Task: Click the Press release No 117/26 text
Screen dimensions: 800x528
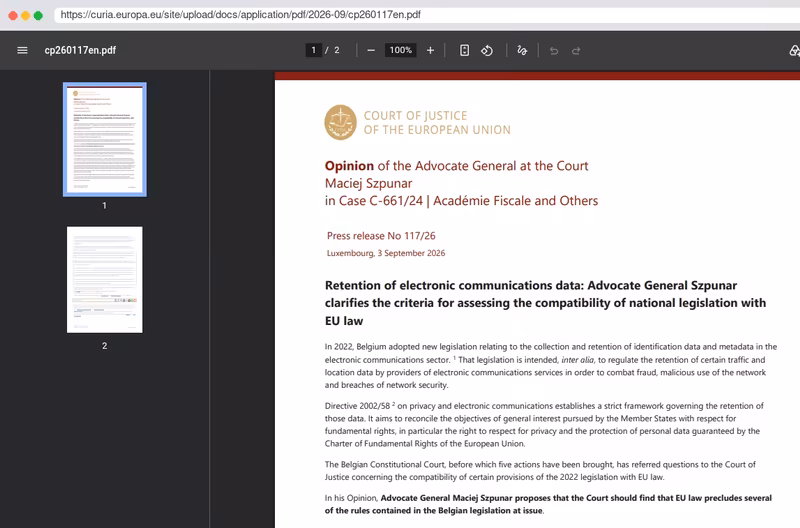Action: (x=381, y=236)
